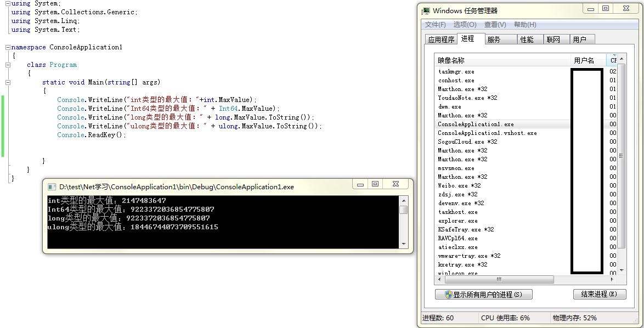Select msvsmon.exe process row
The image size is (644, 328).
[x=526, y=168]
